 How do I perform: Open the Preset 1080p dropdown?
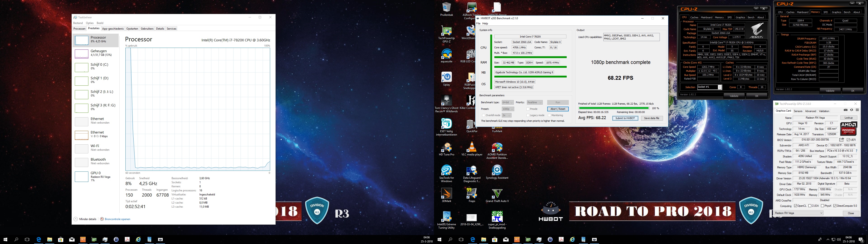click(508, 109)
